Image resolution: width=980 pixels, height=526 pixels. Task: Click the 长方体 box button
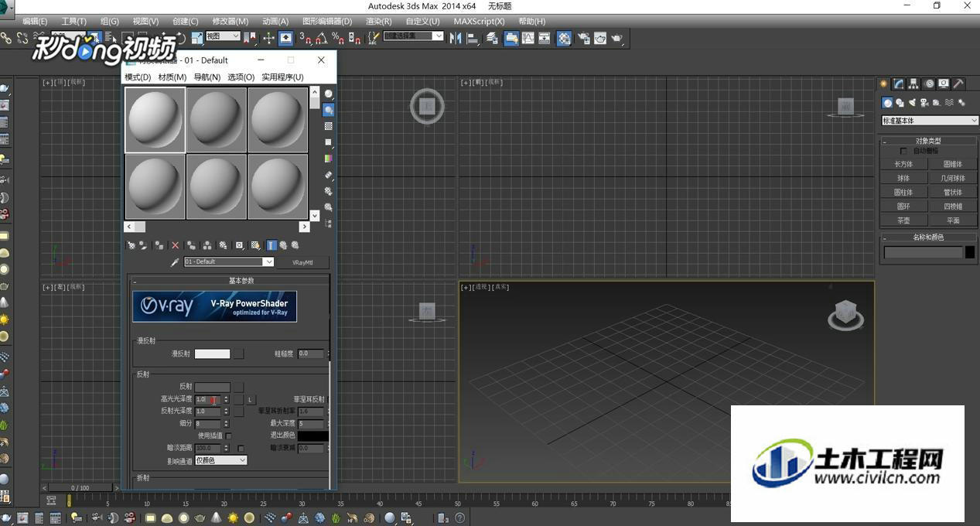coord(903,164)
